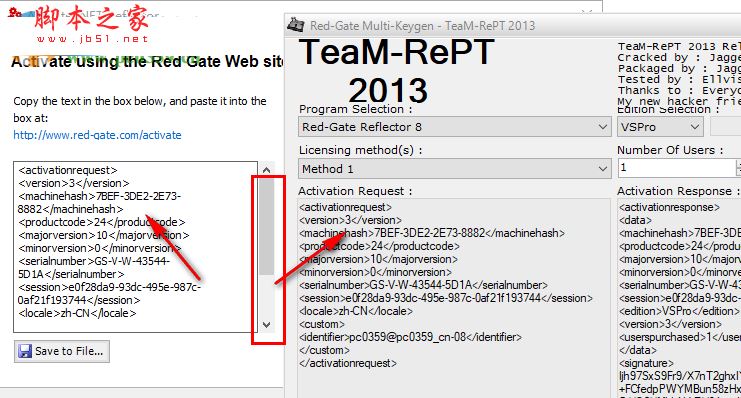This screenshot has height=398, width=741.
Task: Click the Number Of Users input field
Action: point(676,168)
